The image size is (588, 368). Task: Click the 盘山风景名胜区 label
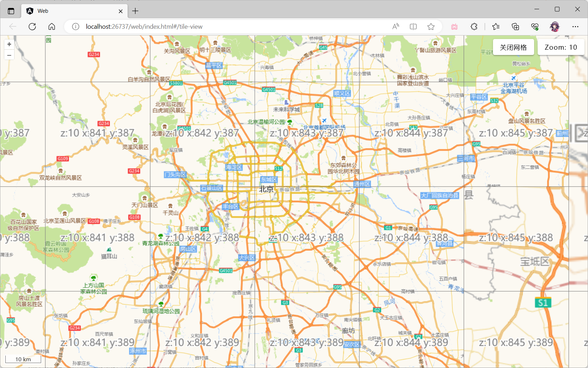coord(527,121)
